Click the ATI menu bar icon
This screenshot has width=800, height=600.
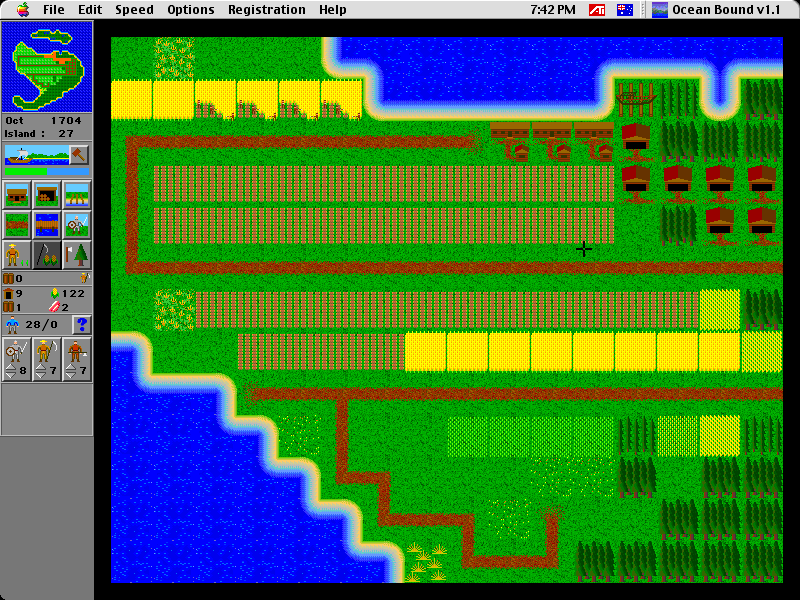pos(597,10)
